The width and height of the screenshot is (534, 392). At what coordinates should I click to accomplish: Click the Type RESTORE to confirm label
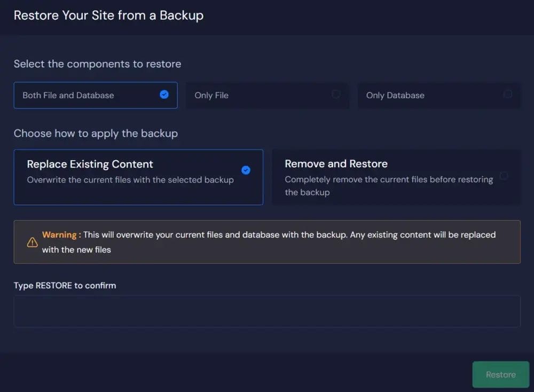pos(65,285)
